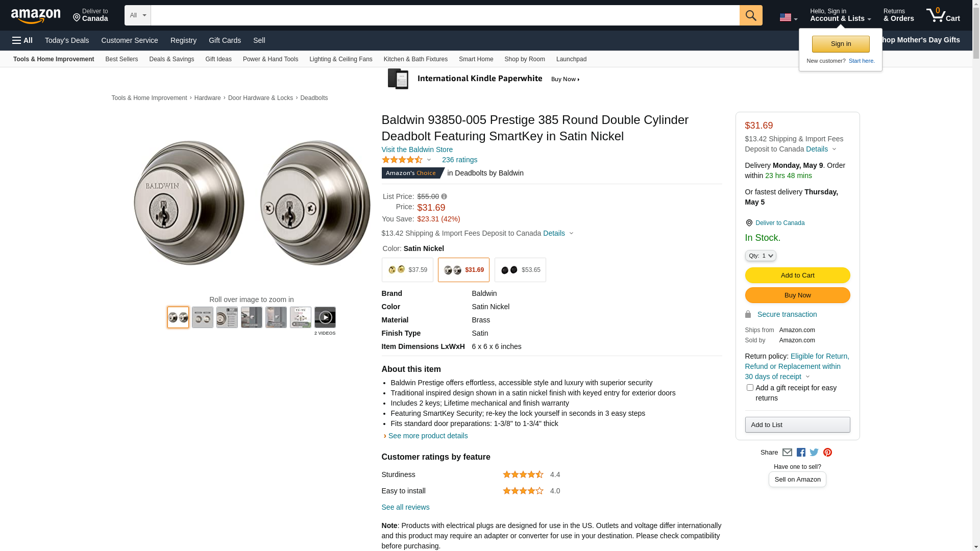Open Today's Deals menu item
This screenshot has width=980, height=551.
[x=67, y=40]
